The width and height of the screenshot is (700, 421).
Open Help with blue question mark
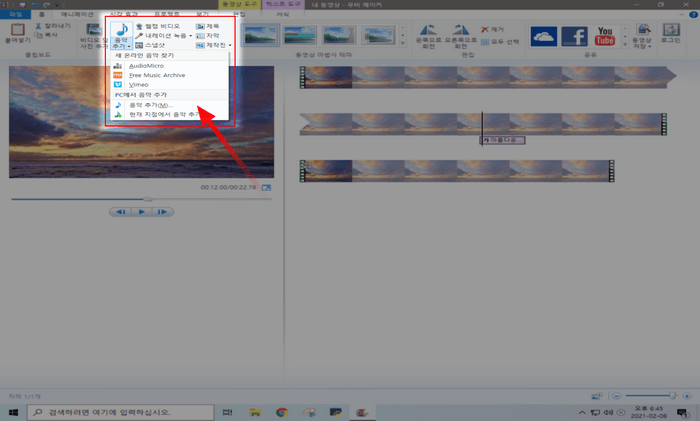point(693,15)
